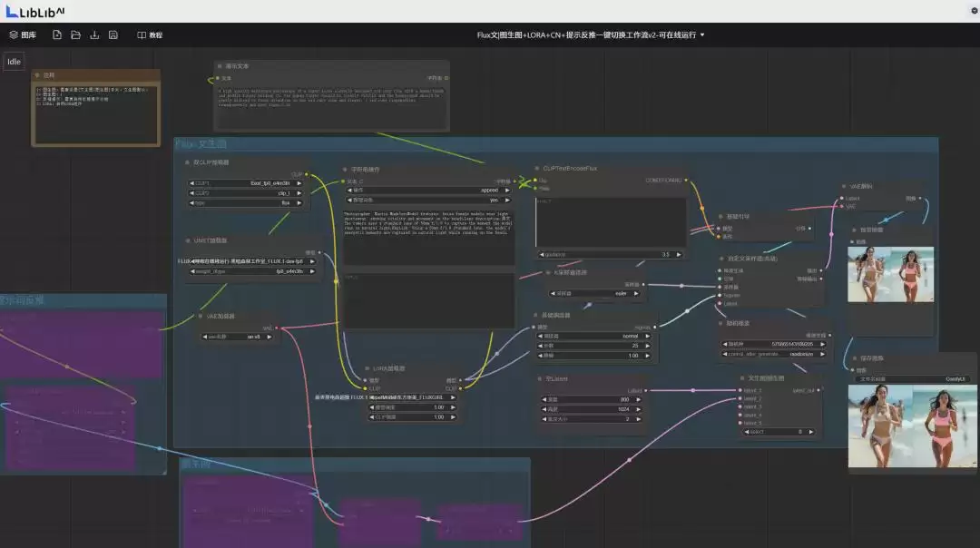Open the append operation combo box
This screenshot has height=548, width=980.
(x=428, y=190)
